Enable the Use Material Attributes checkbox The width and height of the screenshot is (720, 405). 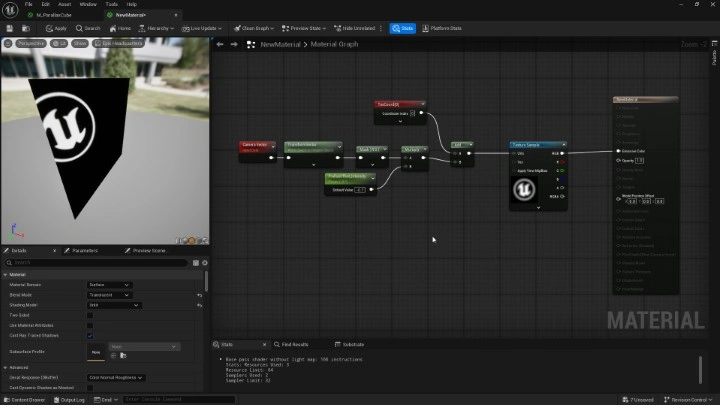(x=90, y=325)
